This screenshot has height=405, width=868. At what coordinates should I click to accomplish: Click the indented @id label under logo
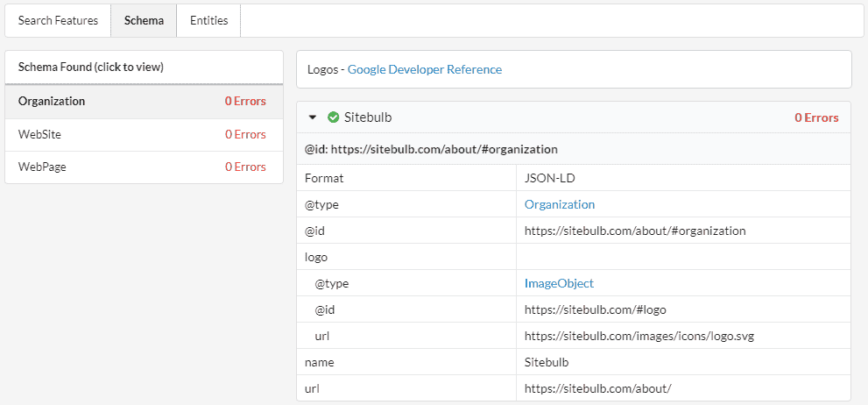click(325, 309)
